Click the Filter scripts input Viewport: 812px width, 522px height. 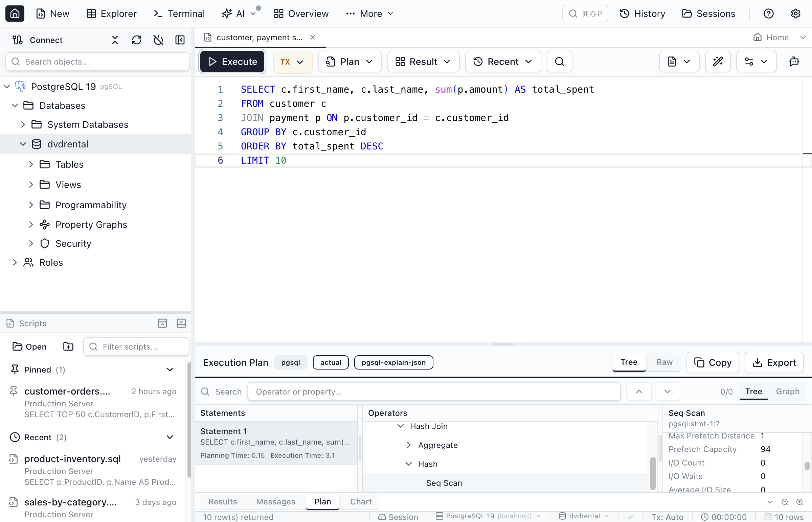click(x=136, y=347)
